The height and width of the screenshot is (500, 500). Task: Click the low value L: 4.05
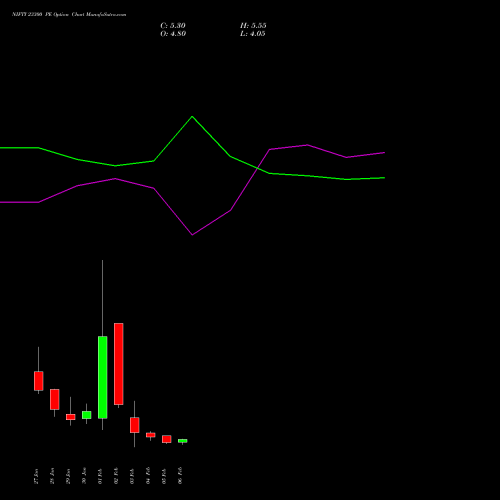pos(253,34)
